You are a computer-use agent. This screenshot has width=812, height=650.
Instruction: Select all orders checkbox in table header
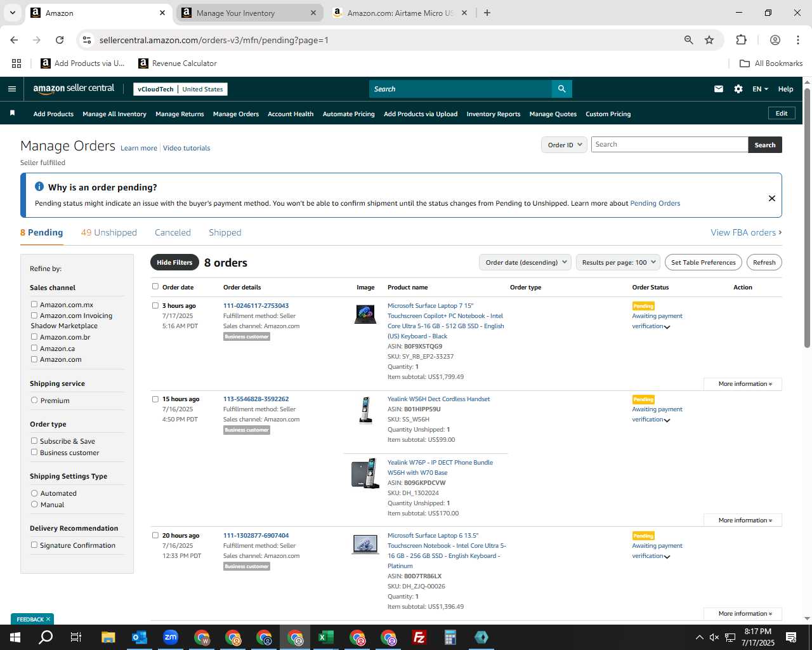click(155, 286)
